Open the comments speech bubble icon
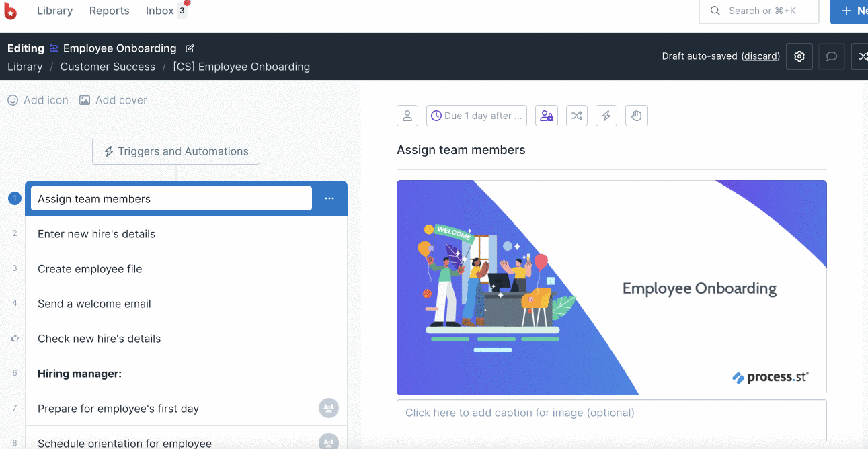The width and height of the screenshot is (868, 449). [x=832, y=56]
